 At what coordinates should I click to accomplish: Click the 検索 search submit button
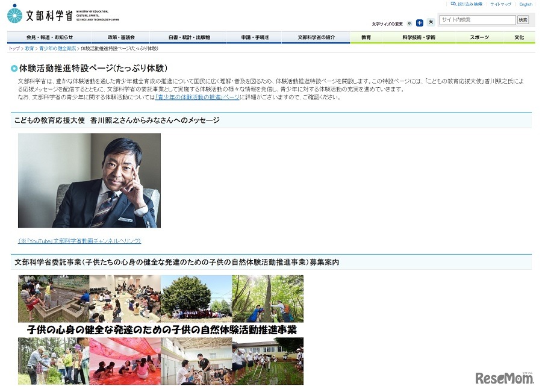click(x=522, y=19)
